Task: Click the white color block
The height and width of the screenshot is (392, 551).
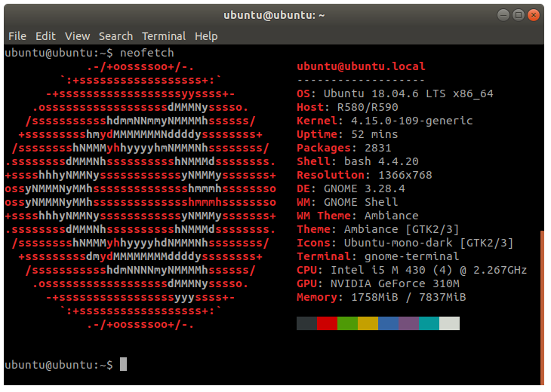Action: (449, 323)
